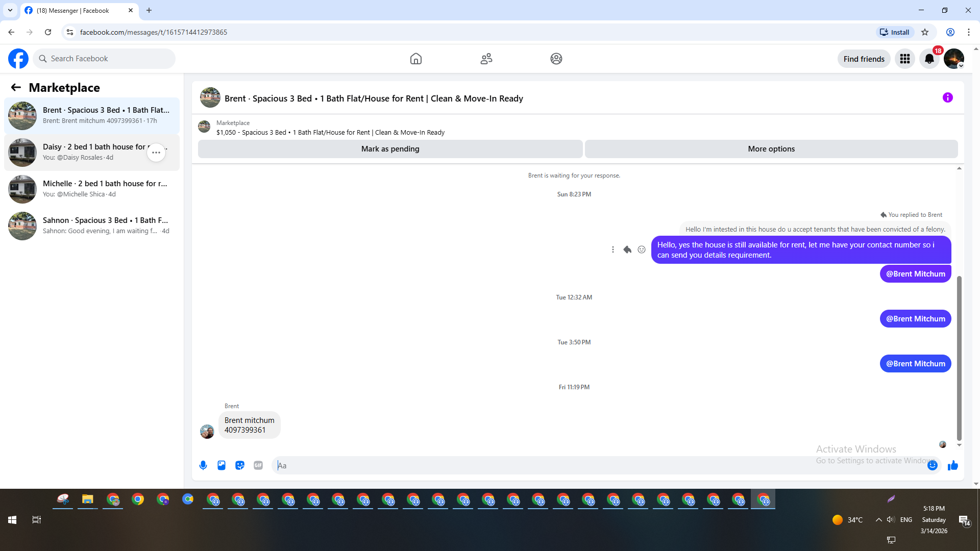Viewport: 980px width, 551px height.
Task: Focus the Search Facebook field
Action: pyautogui.click(x=104, y=59)
